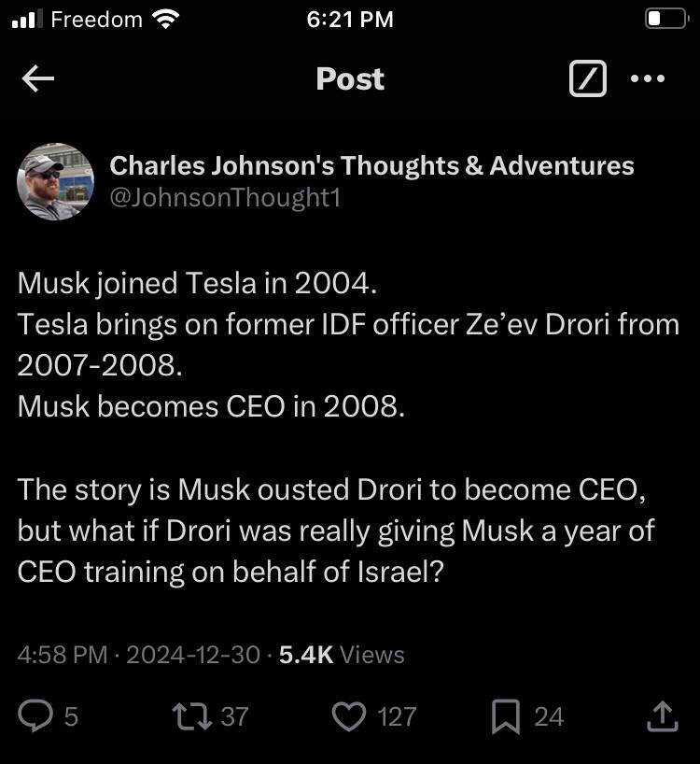Open the three-dot more options menu
700x764 pixels.
648,79
